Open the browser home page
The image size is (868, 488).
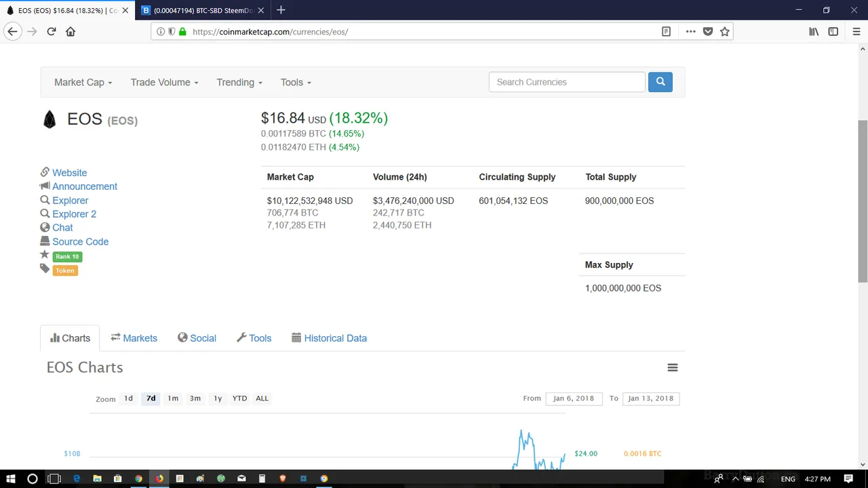[x=71, y=31]
